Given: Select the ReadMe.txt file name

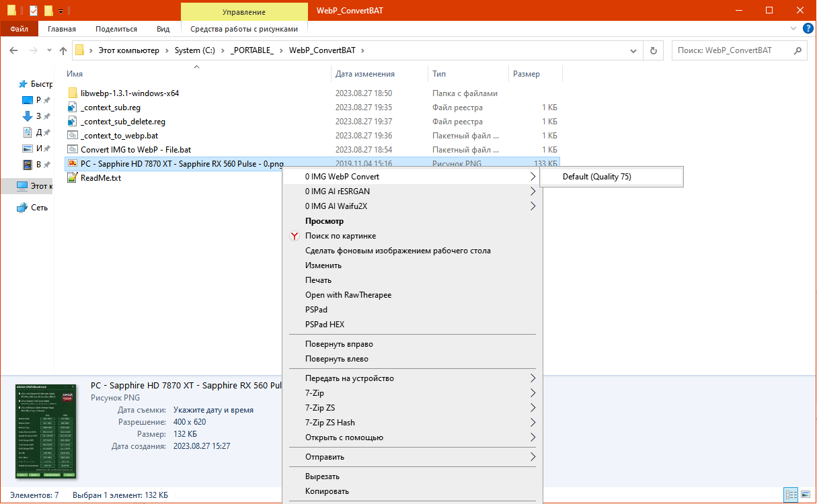Looking at the screenshot, I should (x=101, y=178).
